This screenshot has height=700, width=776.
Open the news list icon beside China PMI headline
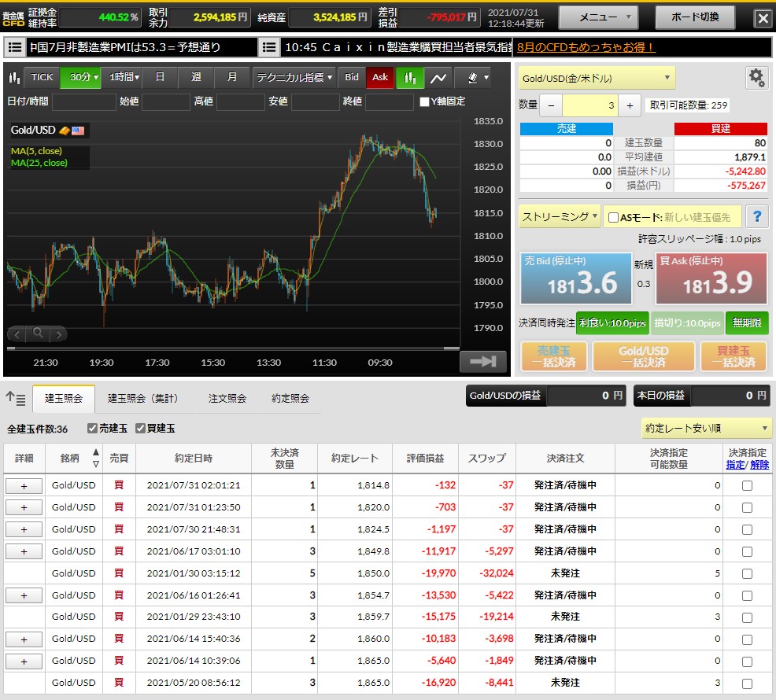[15, 47]
